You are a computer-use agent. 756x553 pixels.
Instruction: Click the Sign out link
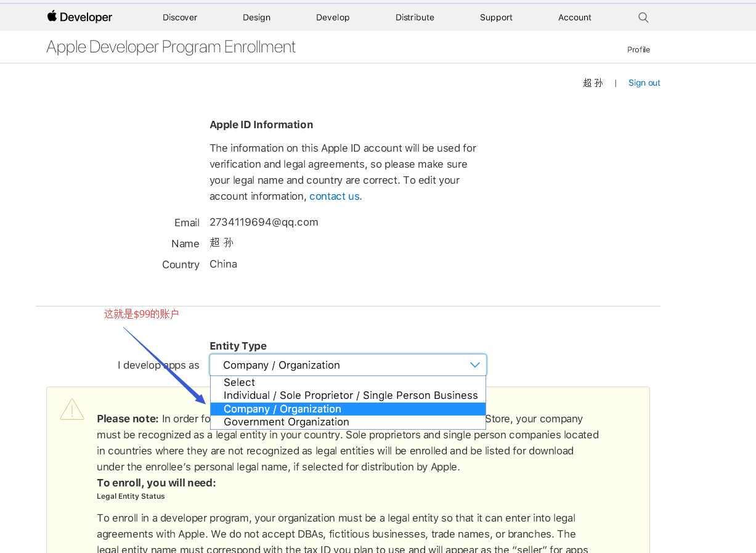tap(644, 83)
